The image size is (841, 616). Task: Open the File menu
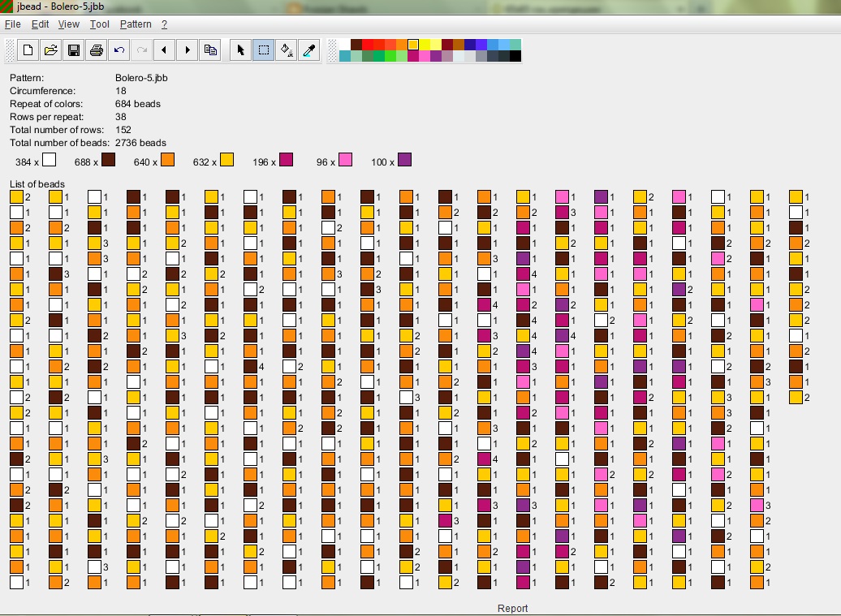tap(12, 24)
